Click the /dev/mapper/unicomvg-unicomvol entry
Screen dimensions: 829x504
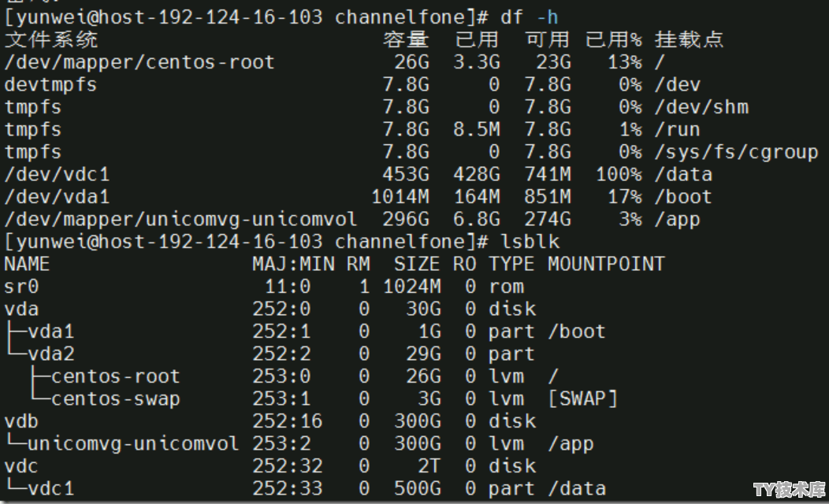tap(180, 219)
